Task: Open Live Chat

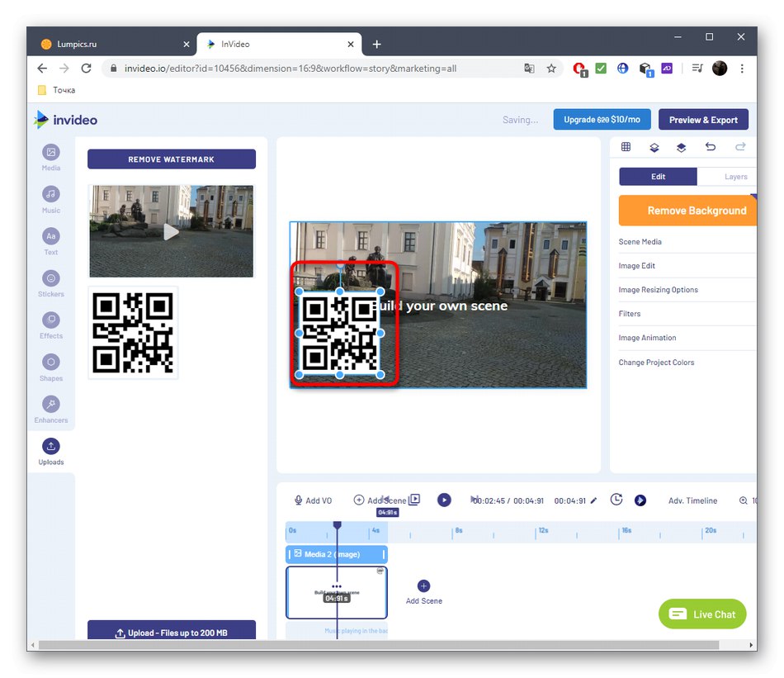Action: (702, 614)
